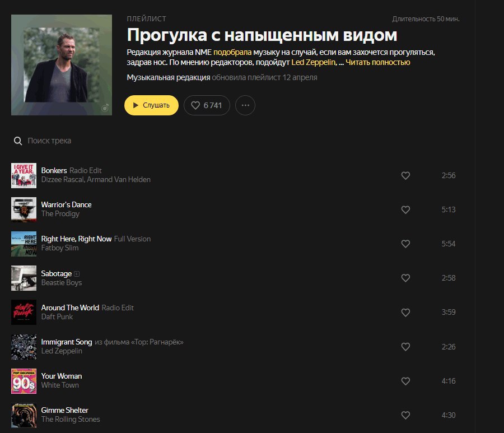Click the heart icon for Your Woman
Screen dimensions: 504x433
coord(405,381)
